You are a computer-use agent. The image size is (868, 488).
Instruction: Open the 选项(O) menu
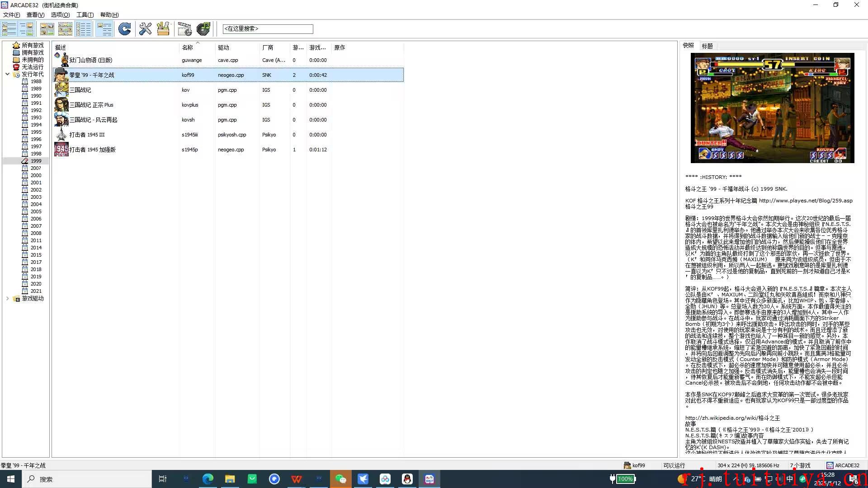(x=60, y=14)
